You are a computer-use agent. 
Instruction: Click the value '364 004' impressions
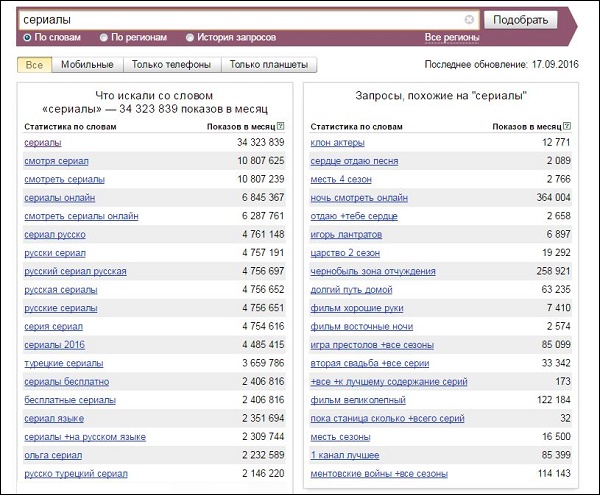(553, 197)
